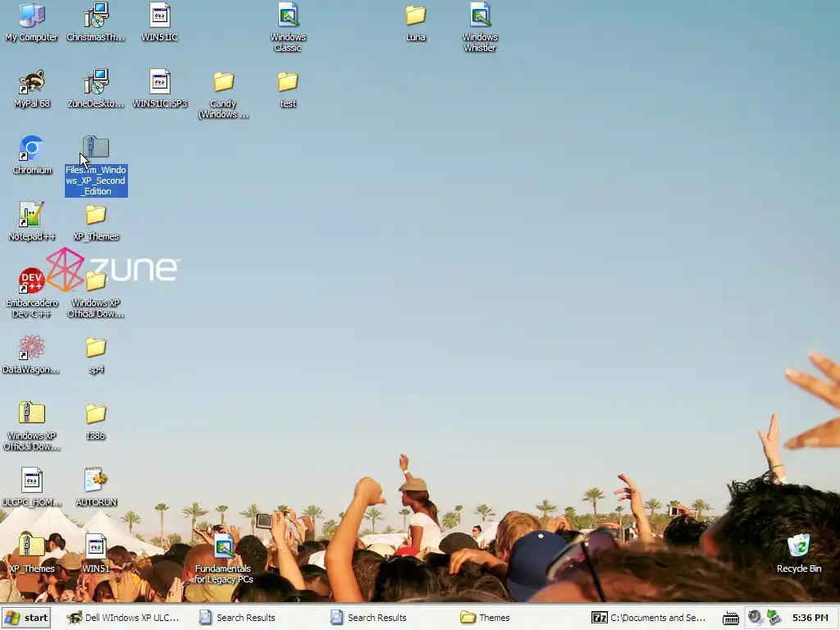Switch to the Themes folder taskbar button
This screenshot has height=630, width=840.
tap(486, 618)
